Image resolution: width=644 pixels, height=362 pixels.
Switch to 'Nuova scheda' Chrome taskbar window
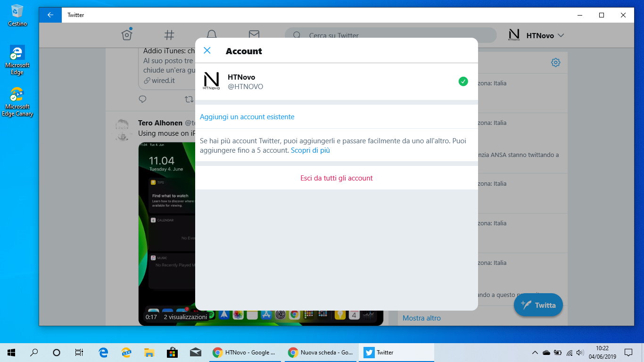(x=321, y=352)
